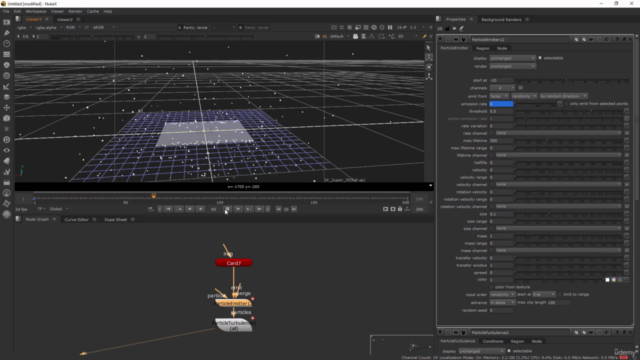Open the Render menu
The image size is (640, 360).
[75, 11]
